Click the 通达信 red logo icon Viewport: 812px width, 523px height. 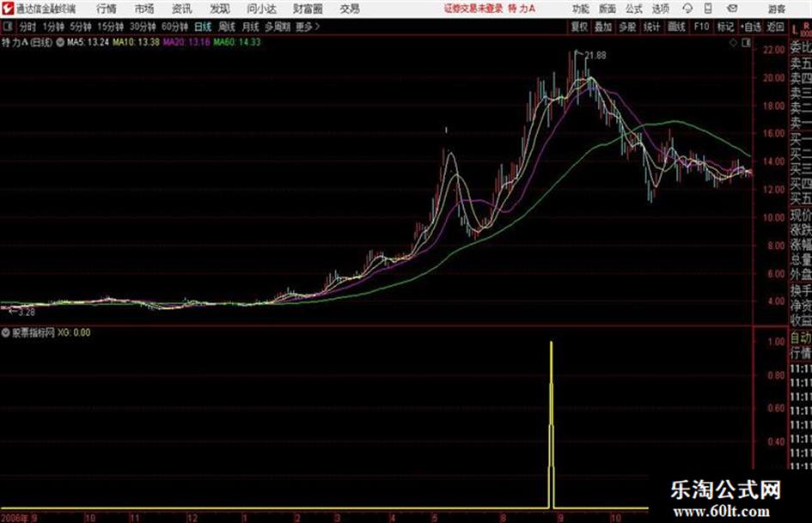click(8, 9)
